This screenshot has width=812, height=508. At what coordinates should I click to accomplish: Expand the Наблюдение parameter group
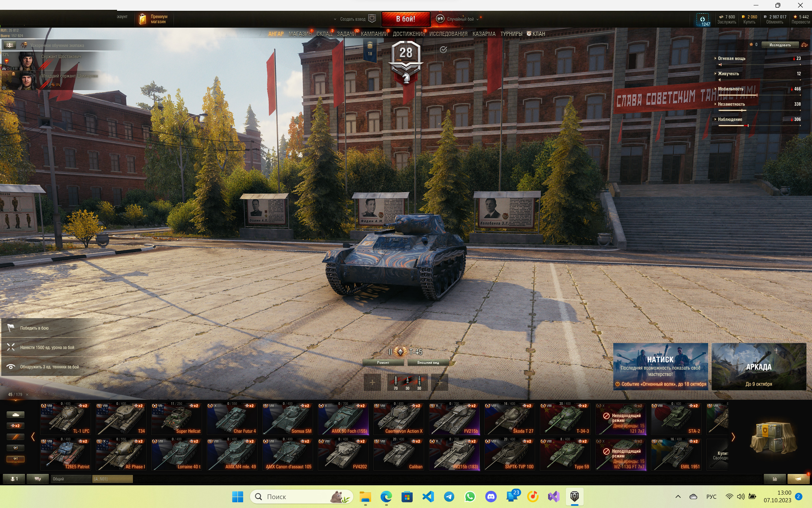715,119
